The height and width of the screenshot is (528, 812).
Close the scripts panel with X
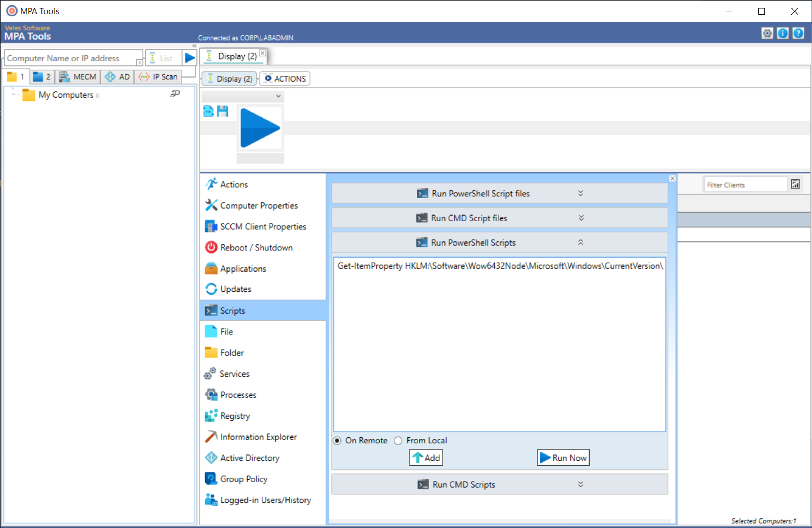(x=672, y=178)
